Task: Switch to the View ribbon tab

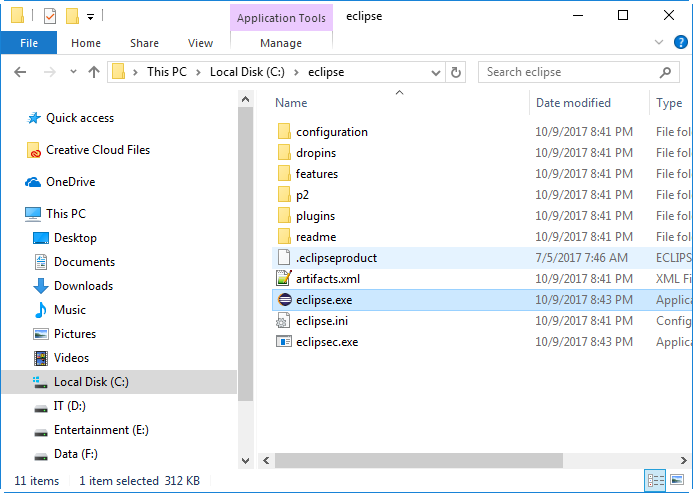Action: pyautogui.click(x=200, y=43)
